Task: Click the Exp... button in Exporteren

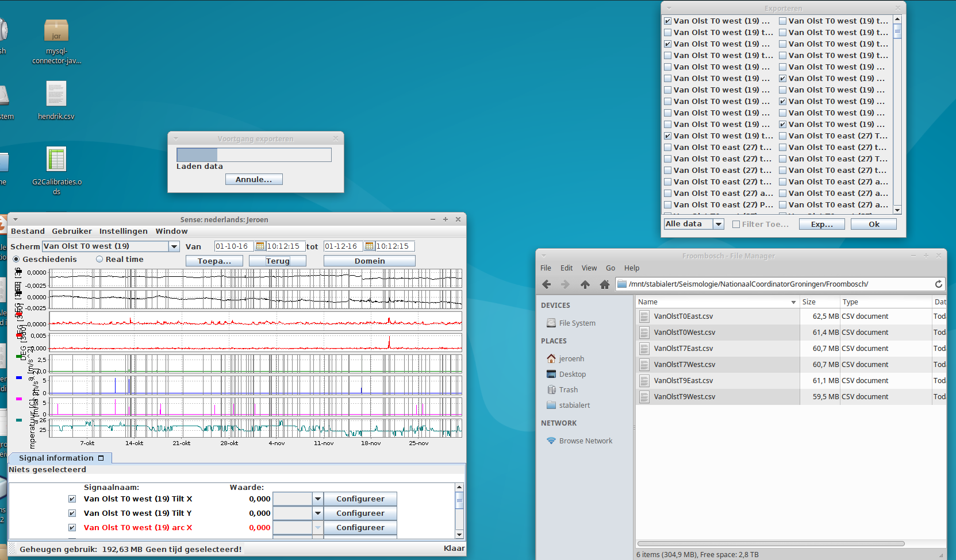Action: coord(822,225)
